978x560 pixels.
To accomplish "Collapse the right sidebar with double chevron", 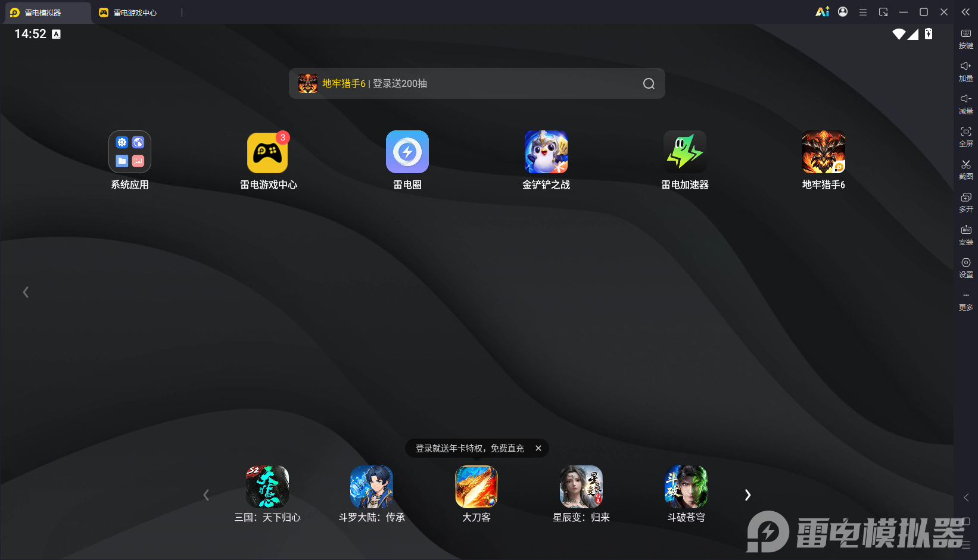I will 965,12.
